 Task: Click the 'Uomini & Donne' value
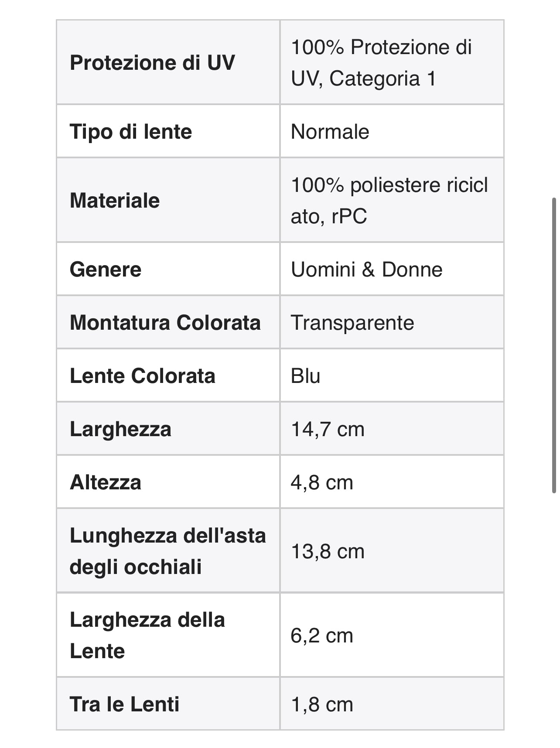[x=366, y=270]
